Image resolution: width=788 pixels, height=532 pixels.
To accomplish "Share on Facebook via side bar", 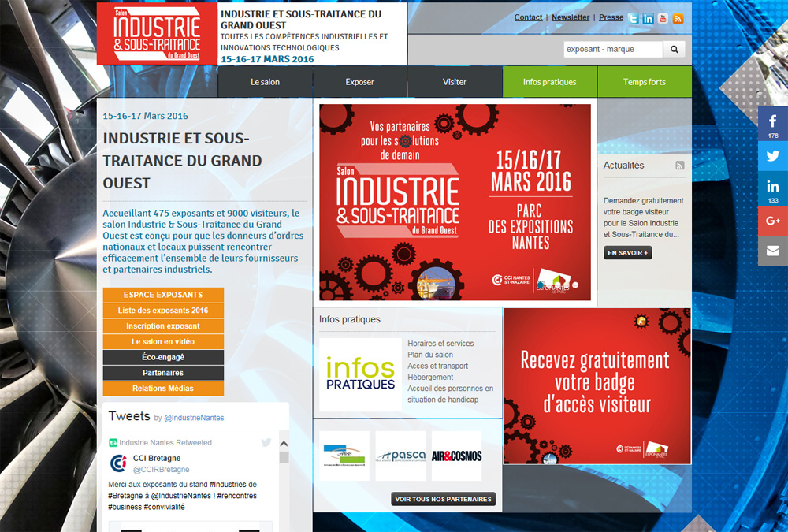I will pos(773,124).
